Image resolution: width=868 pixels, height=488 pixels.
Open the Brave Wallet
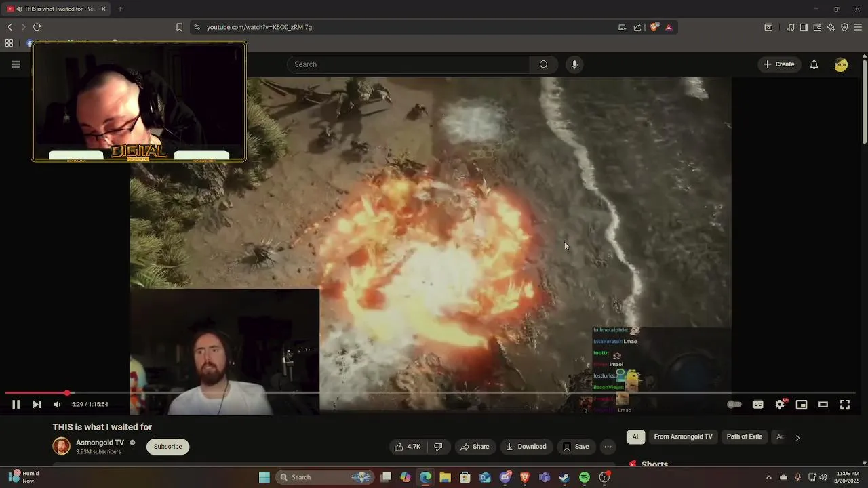(817, 27)
